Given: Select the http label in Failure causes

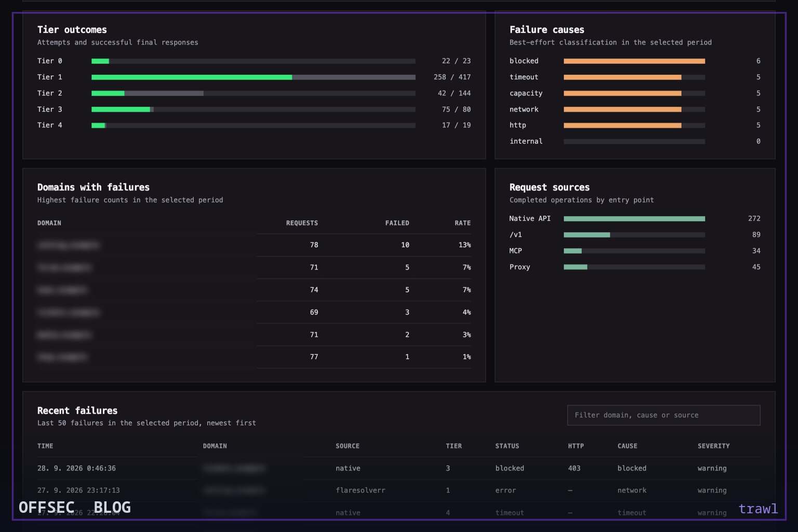Looking at the screenshot, I should click(x=517, y=125).
